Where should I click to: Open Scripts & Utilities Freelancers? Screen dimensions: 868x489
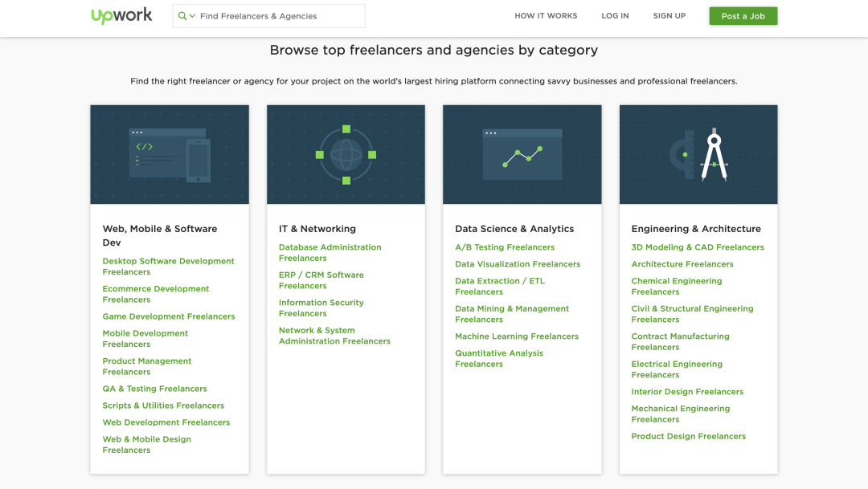[163, 405]
